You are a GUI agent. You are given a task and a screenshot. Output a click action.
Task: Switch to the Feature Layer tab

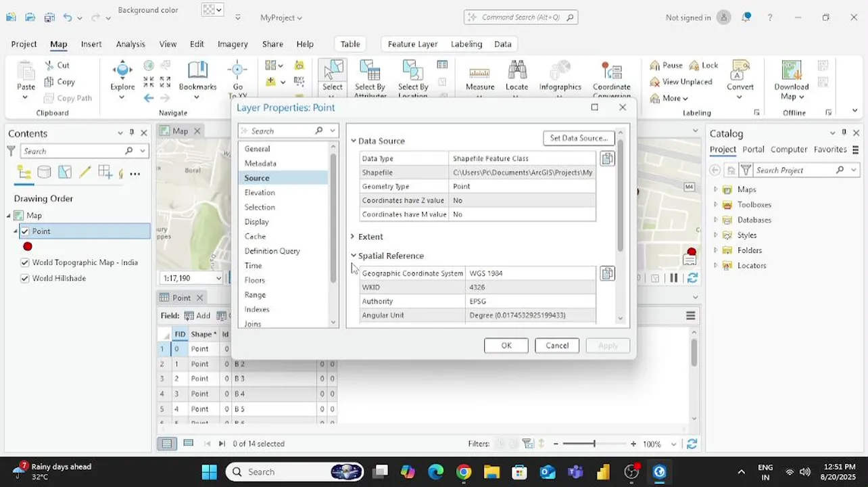click(x=412, y=44)
